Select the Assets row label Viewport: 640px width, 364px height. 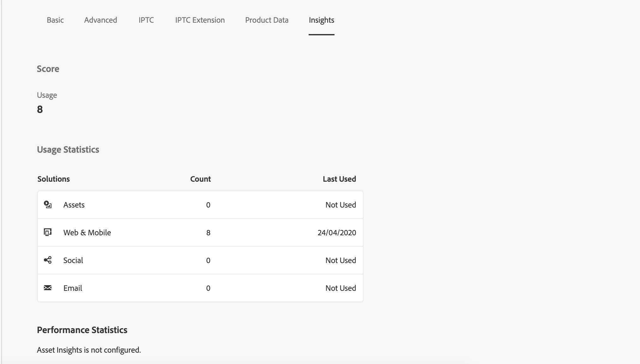tap(74, 205)
